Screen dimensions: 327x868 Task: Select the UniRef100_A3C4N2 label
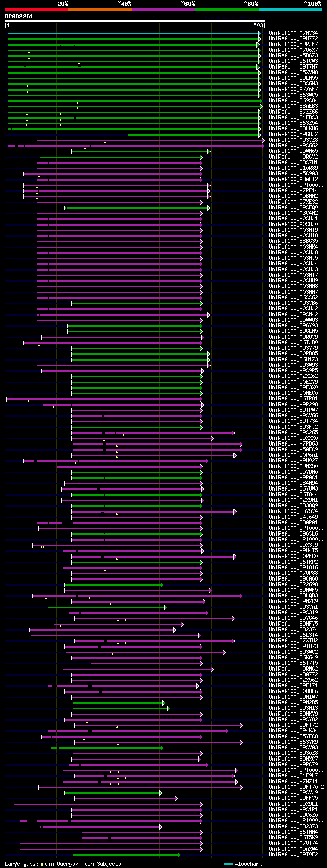[293, 213]
